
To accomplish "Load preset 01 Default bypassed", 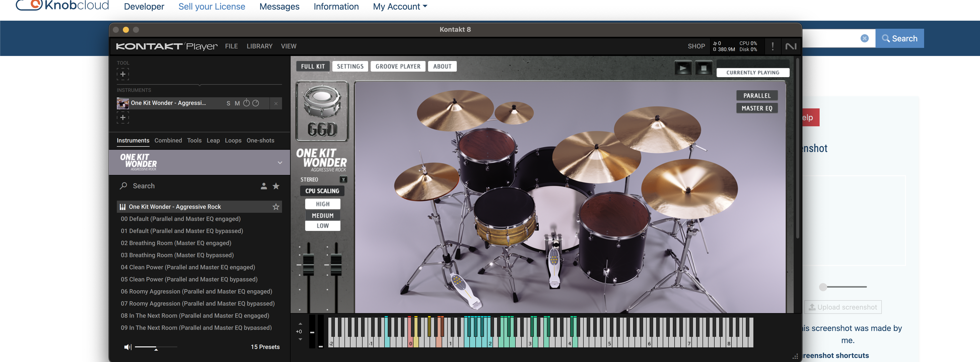I will pos(182,231).
